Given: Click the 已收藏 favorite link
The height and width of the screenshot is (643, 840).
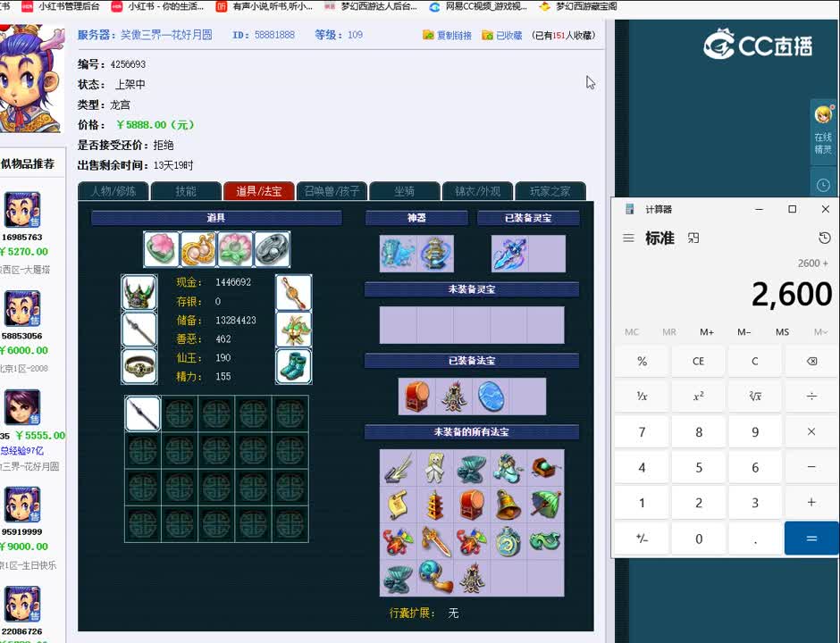Looking at the screenshot, I should pos(502,36).
